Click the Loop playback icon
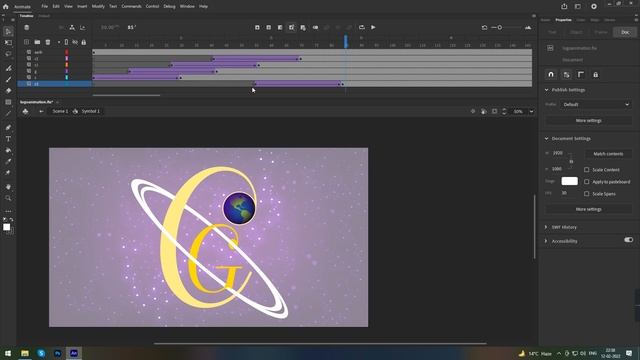This screenshot has width=640, height=360. [x=362, y=27]
